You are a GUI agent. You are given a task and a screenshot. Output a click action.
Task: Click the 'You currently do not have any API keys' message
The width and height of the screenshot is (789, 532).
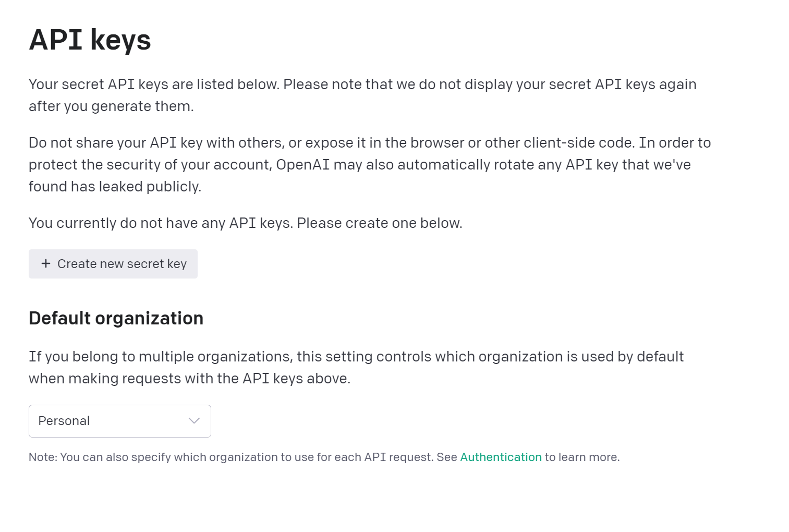pyautogui.click(x=162, y=223)
